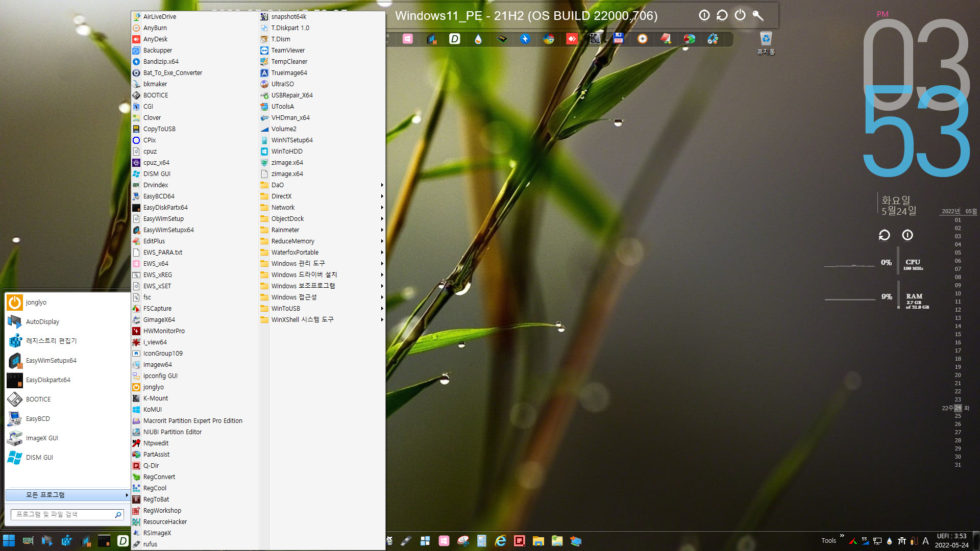Launch Bandizip.x64 from the programs list
This screenshot has height=551, width=980.
pyautogui.click(x=194, y=62)
